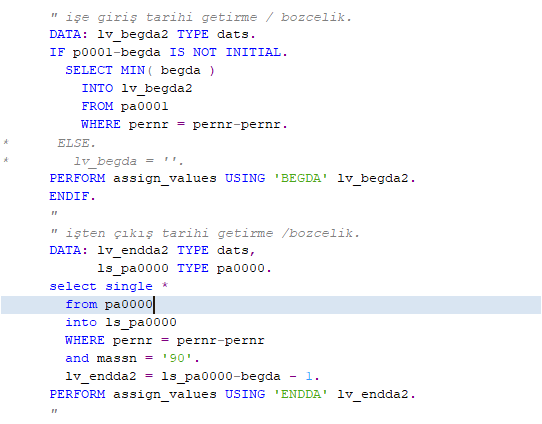Screen dimensions: 542x424
Task: Click the first 'WHERE pernr = pernr-pernr.' line
Action: click(184, 124)
